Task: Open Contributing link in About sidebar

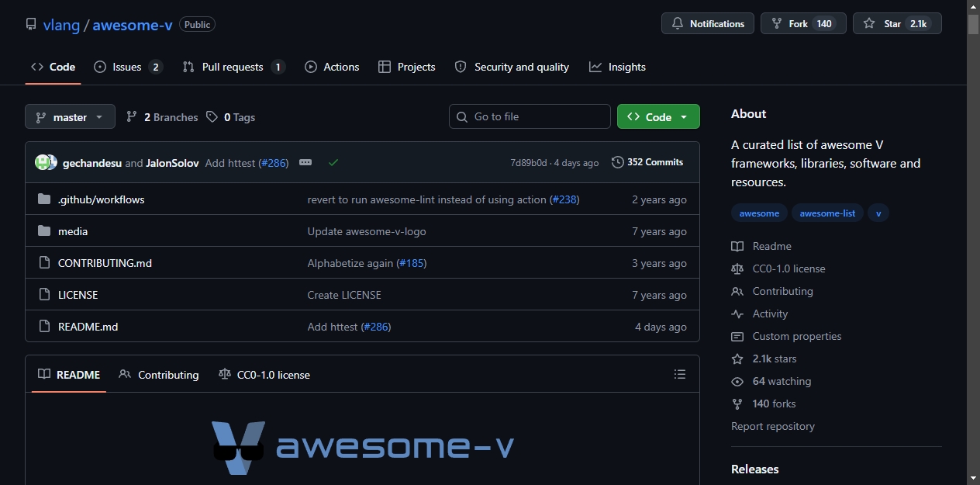Action: [x=772, y=291]
